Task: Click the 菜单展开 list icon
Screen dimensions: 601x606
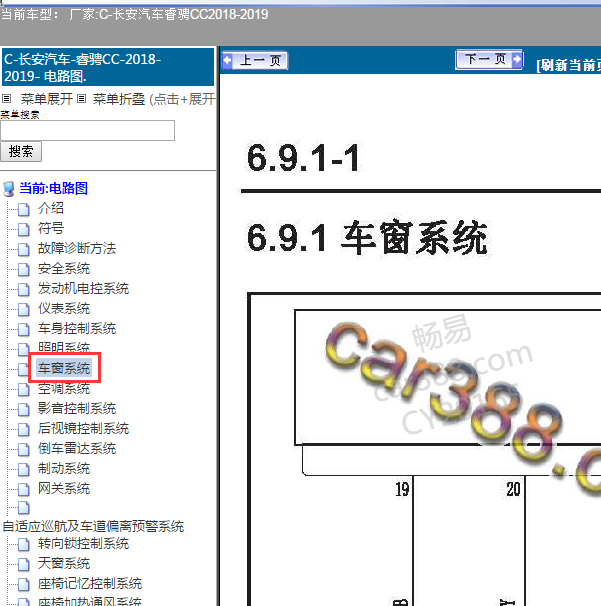Action: pyautogui.click(x=7, y=99)
